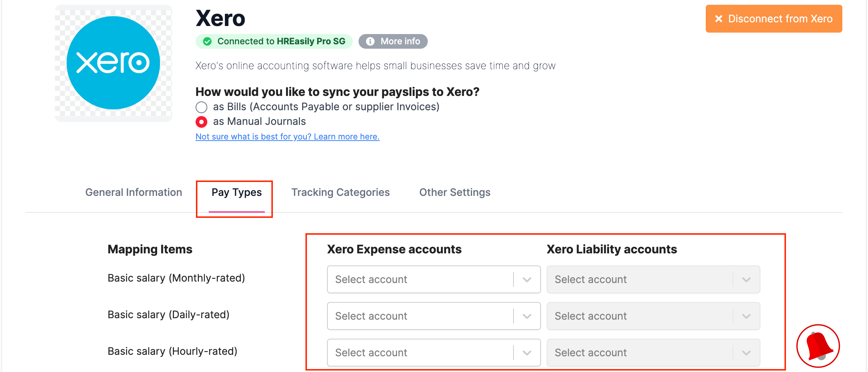Switch to General Information tab
The image size is (868, 372).
click(x=134, y=192)
